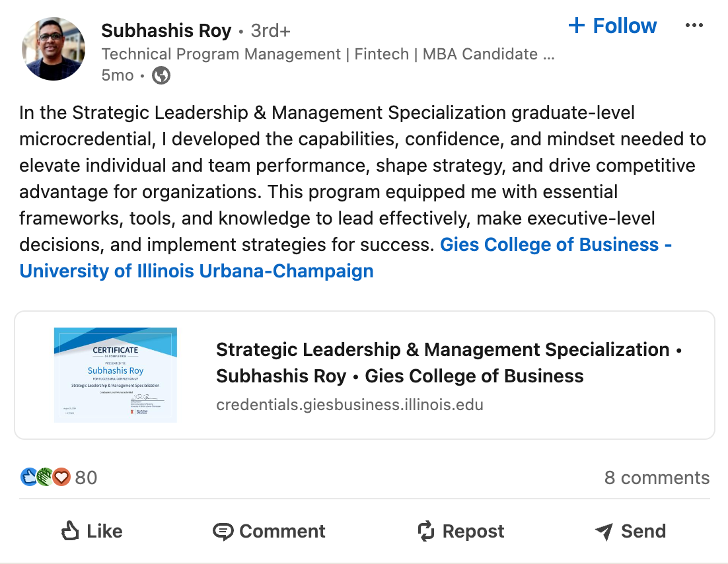Viewport: 728px width, 564px height.
Task: Open the Technical Program Management headline
Action: click(328, 54)
